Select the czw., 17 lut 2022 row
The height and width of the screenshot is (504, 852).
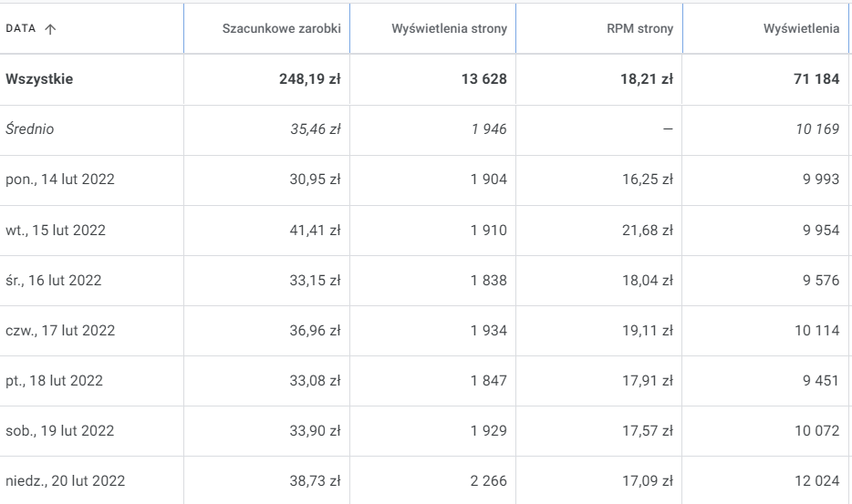click(60, 330)
